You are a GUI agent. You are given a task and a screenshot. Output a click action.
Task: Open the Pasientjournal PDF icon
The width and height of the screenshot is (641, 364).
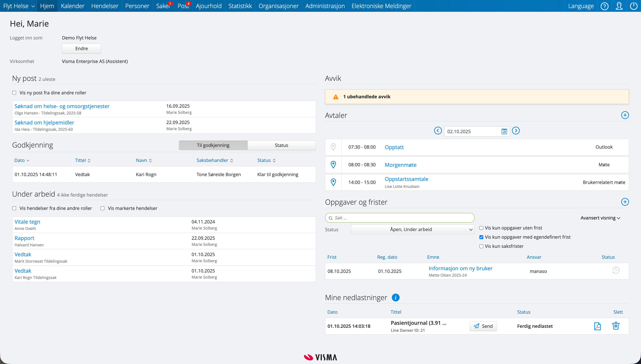pyautogui.click(x=597, y=326)
